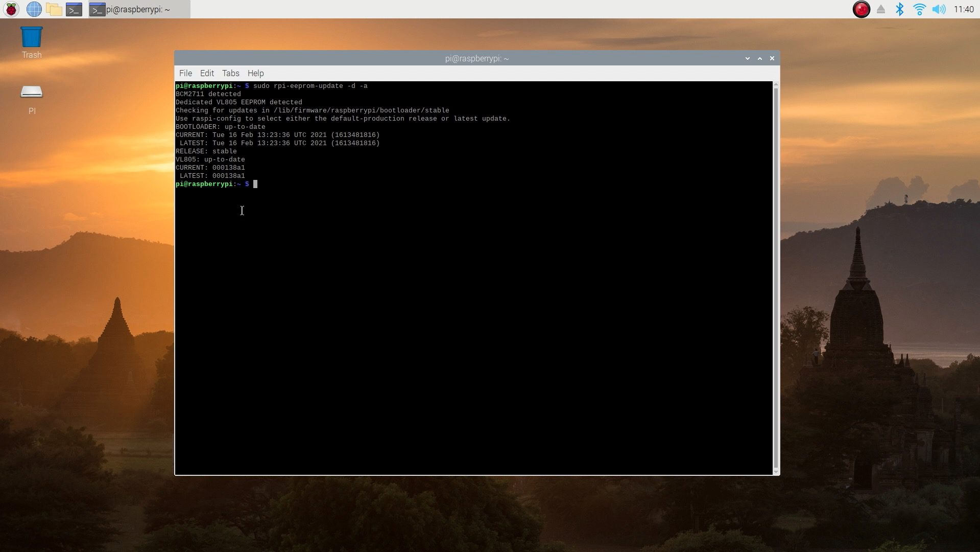
Task: Click the red recording indicator icon
Action: point(861,9)
